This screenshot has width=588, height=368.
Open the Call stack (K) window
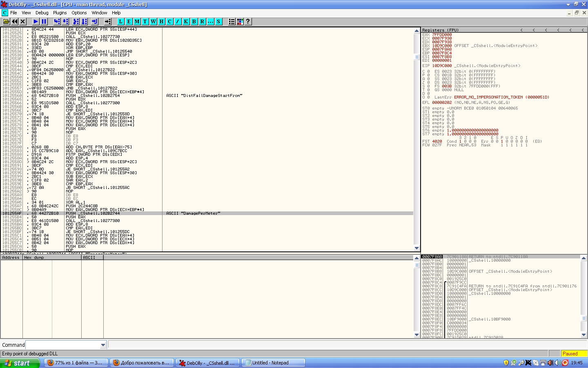(186, 22)
